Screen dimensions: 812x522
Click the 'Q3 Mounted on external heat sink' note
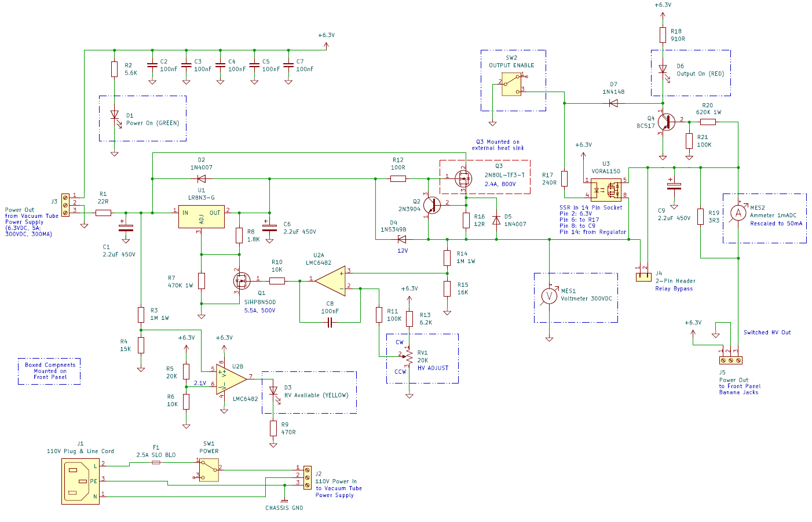tap(497, 145)
